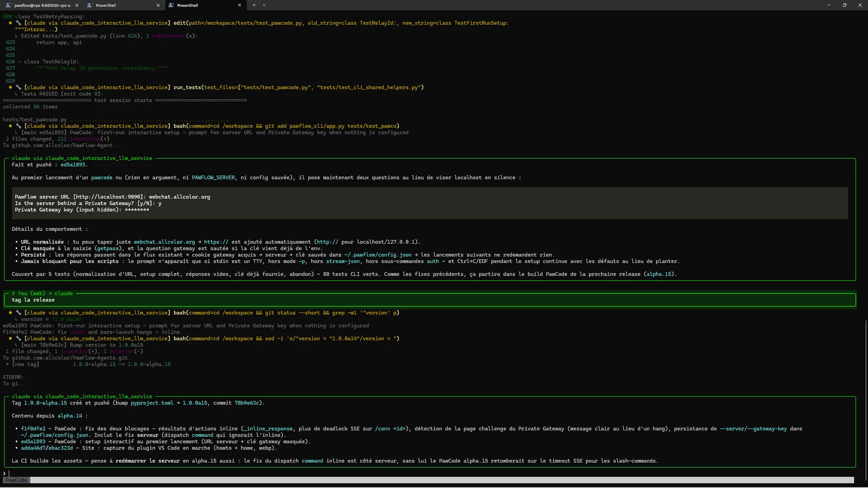Click wrench icon on the sed -i line
Screen dimensions: 868x488
click(19, 338)
